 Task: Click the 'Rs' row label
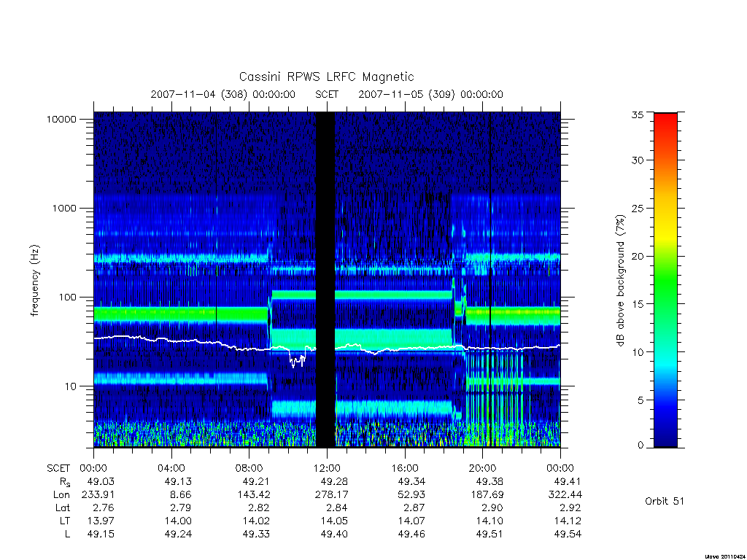pos(64,483)
